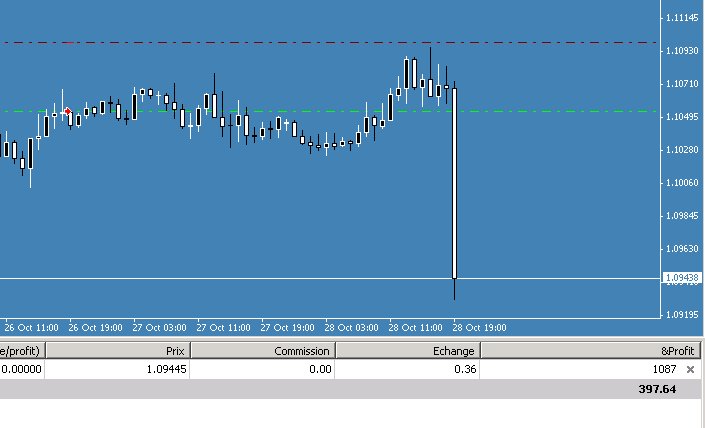Viewport: 705px width, 428px height.
Task: Click the 1.10280 price scale label
Action: pos(682,150)
